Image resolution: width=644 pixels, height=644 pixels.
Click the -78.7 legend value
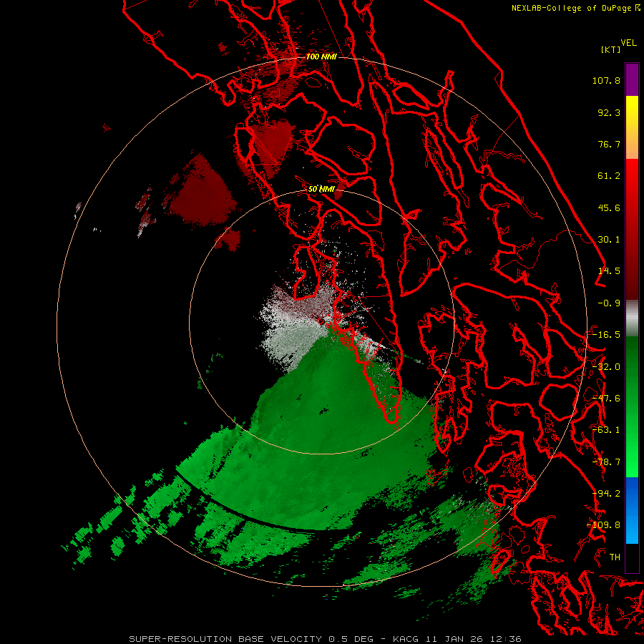click(x=606, y=462)
